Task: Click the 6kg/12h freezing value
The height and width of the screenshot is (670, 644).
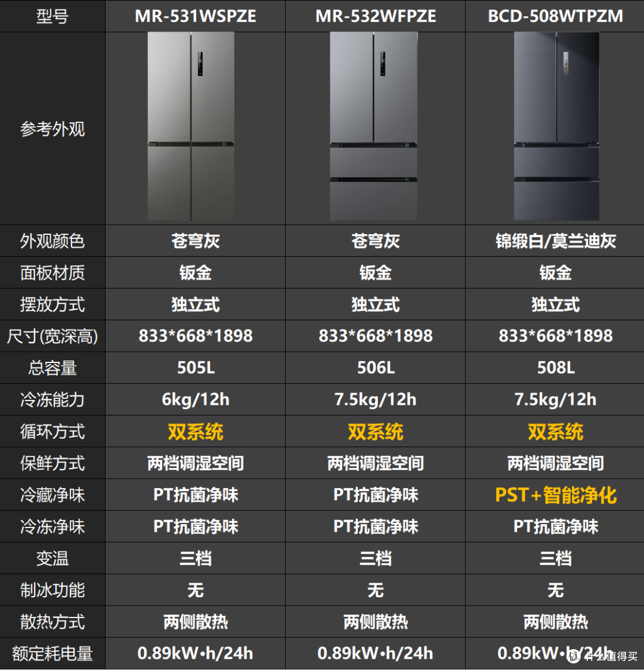Action: tap(196, 399)
